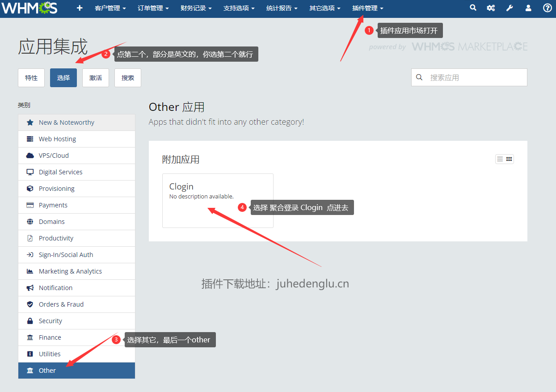Open the Payments category

(76, 205)
